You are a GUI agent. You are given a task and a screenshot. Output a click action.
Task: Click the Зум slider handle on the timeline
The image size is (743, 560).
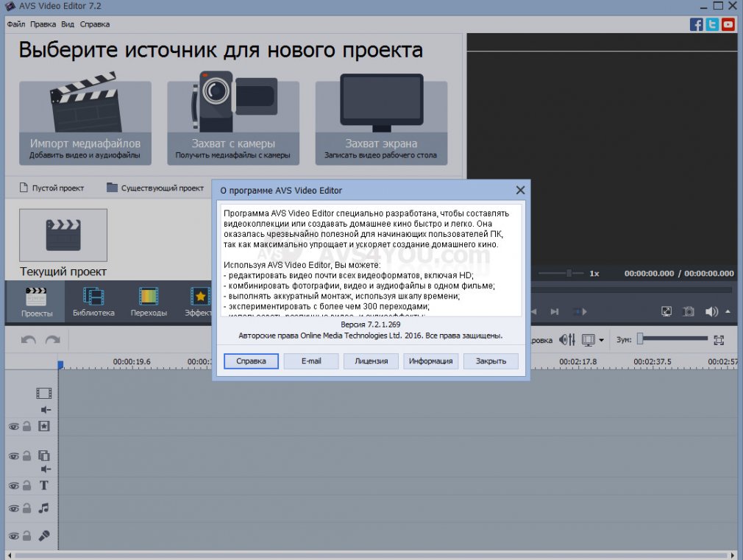click(x=640, y=339)
